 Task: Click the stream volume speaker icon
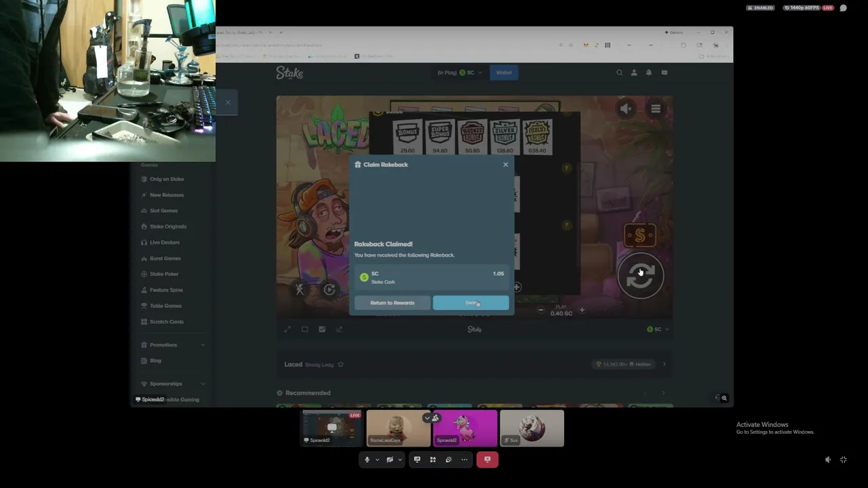pos(828,460)
